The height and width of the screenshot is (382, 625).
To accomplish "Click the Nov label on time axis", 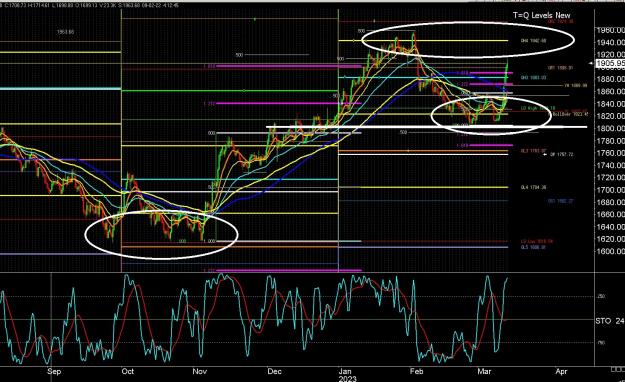I will (199, 371).
